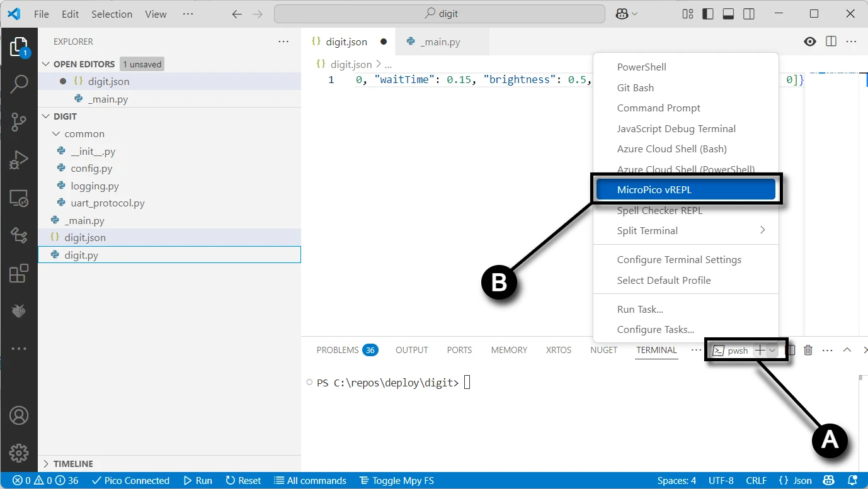Image resolution: width=868 pixels, height=489 pixels.
Task: Click the command center search box
Action: click(x=440, y=14)
